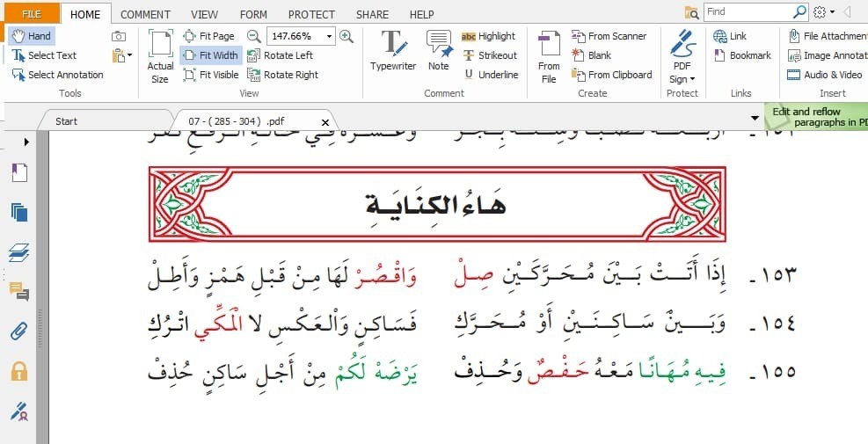The image size is (868, 444).
Task: Expand the zoom percentage dropdown
Action: 330,36
